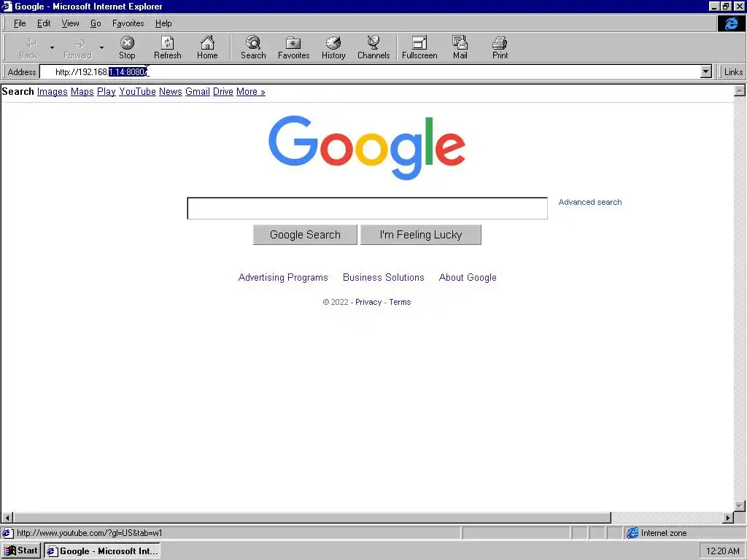Click the vertical scrollbar up arrow
The width and height of the screenshot is (747, 560).
tap(740, 90)
